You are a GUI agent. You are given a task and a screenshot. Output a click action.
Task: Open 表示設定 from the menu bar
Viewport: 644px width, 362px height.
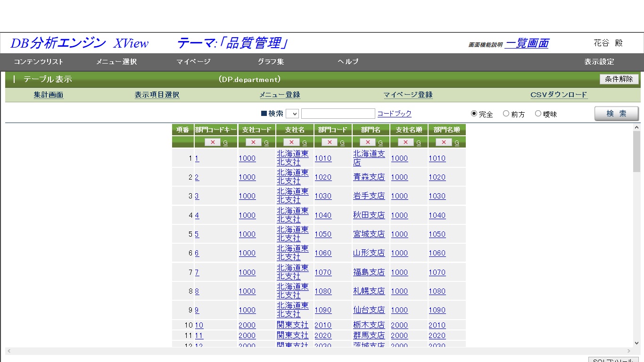599,61
